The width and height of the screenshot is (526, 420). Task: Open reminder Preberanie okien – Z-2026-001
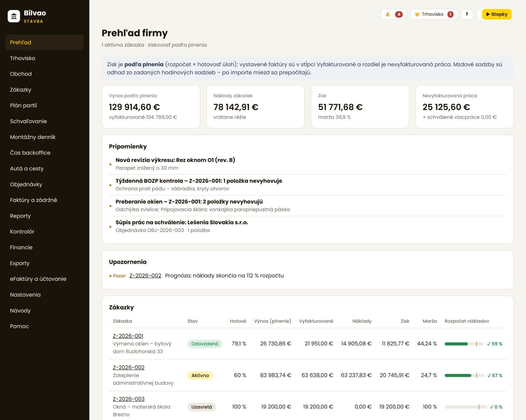click(x=307, y=206)
